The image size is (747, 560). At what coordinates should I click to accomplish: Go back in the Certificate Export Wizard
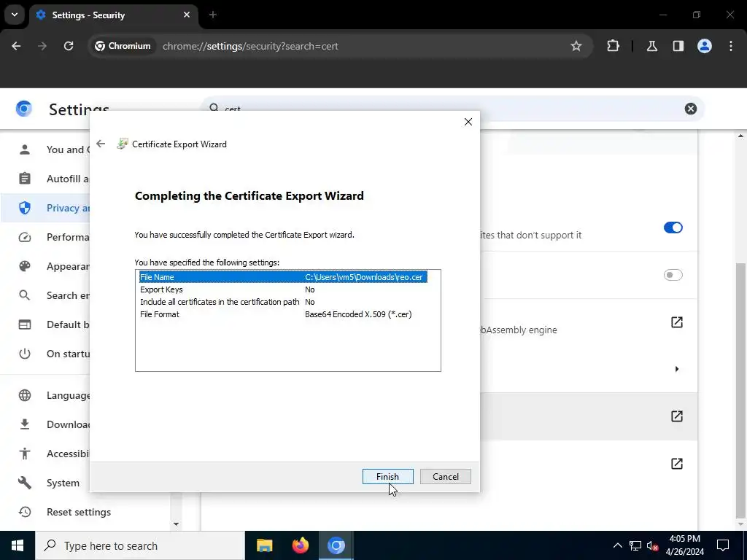(x=101, y=144)
